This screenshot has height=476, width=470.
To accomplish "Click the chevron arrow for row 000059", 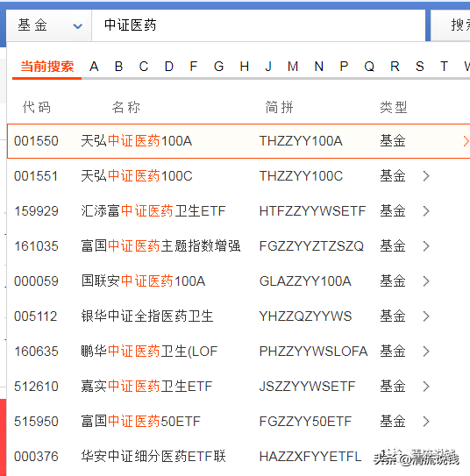I will click(x=426, y=281).
